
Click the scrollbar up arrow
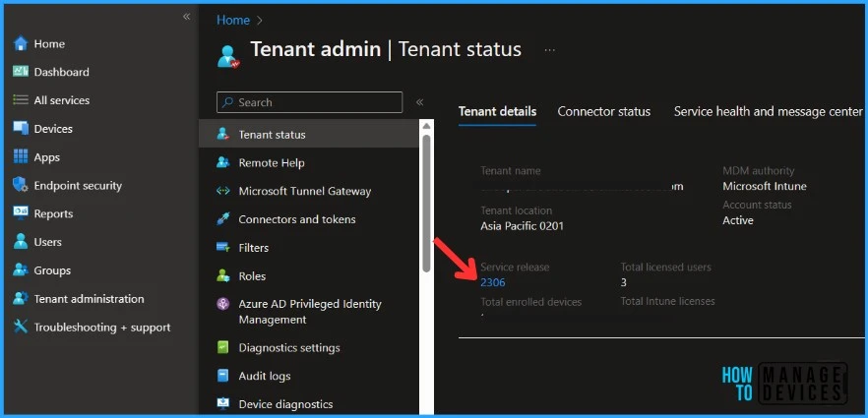tap(426, 127)
